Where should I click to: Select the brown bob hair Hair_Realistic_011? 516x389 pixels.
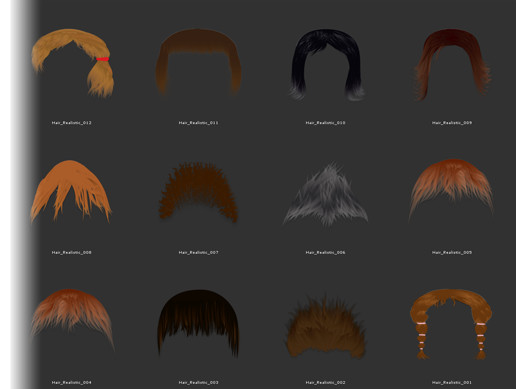198,62
